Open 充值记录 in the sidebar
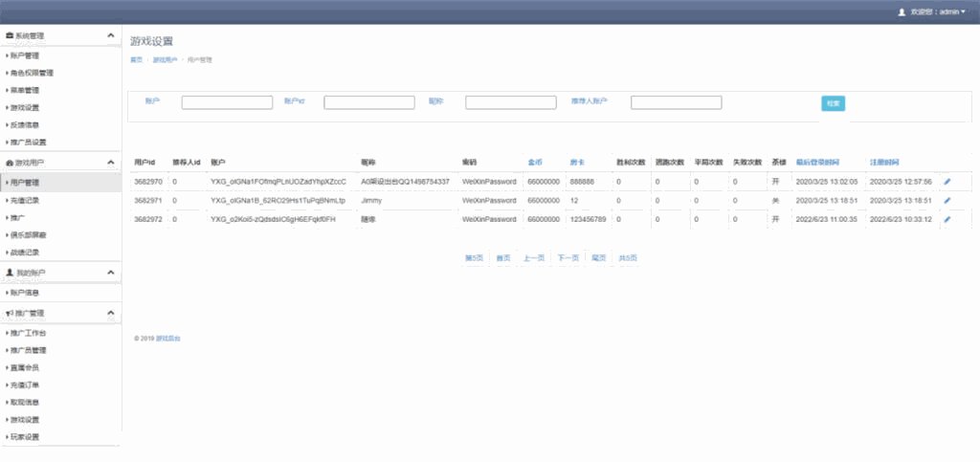The image size is (980, 462). click(25, 201)
